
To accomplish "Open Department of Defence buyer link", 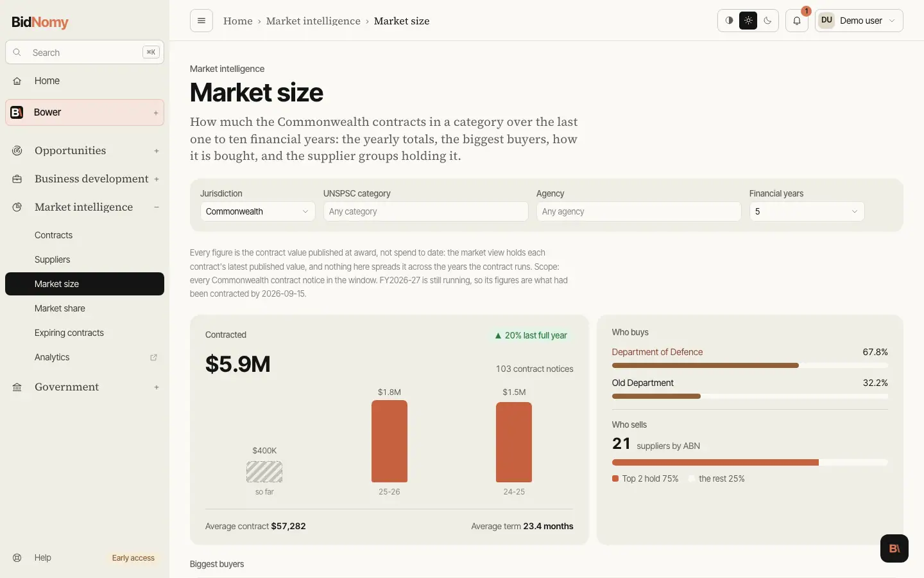I will 657,352.
